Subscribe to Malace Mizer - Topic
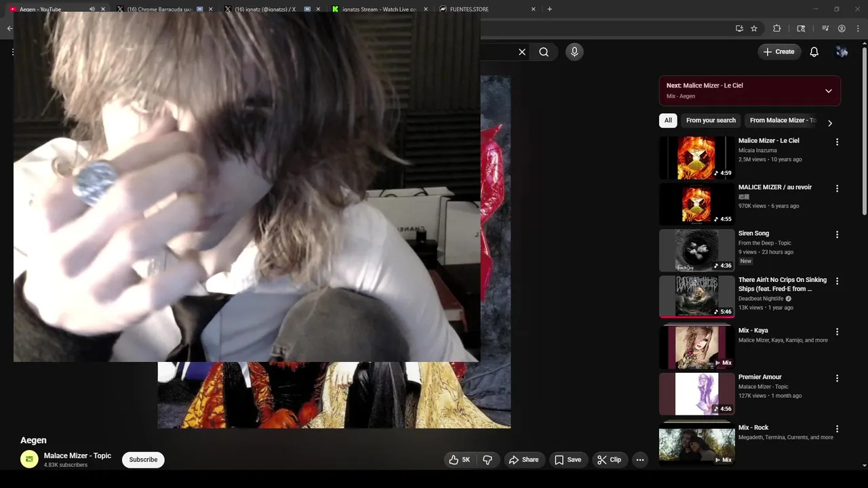The height and width of the screenshot is (488, 868). (143, 460)
